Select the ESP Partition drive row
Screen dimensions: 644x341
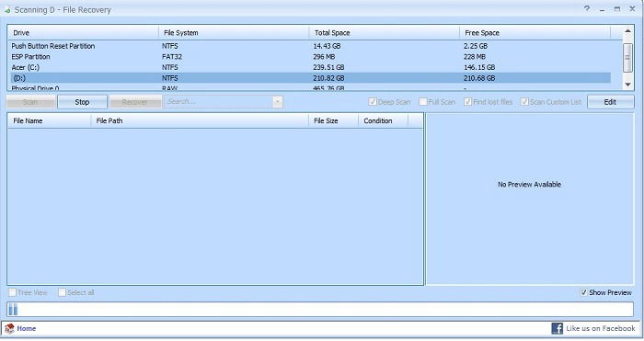(x=310, y=57)
